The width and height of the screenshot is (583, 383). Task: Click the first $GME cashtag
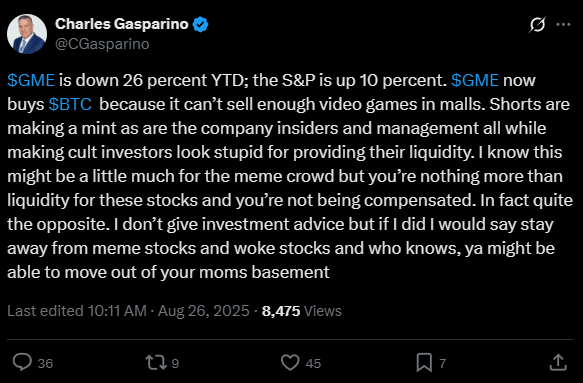click(x=31, y=80)
